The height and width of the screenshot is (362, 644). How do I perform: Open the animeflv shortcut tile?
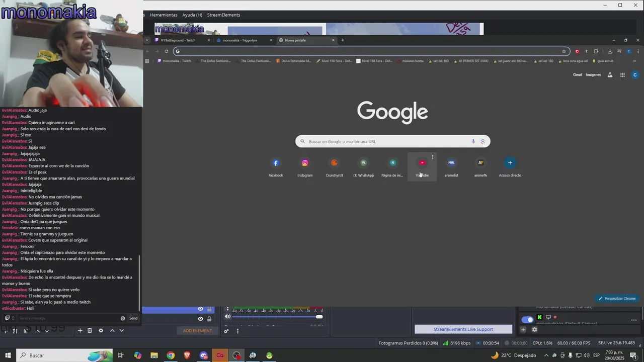480,167
